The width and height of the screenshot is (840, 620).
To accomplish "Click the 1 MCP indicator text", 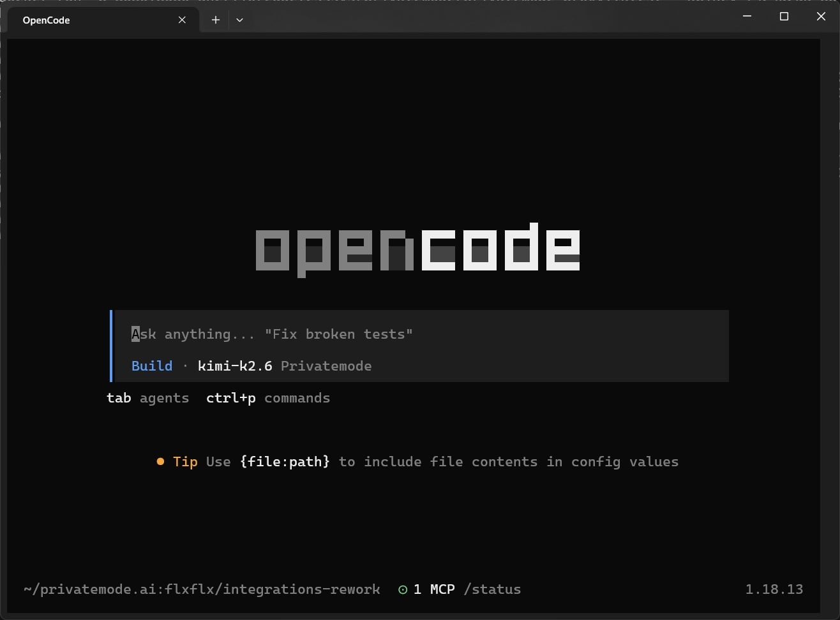I will click(x=434, y=589).
